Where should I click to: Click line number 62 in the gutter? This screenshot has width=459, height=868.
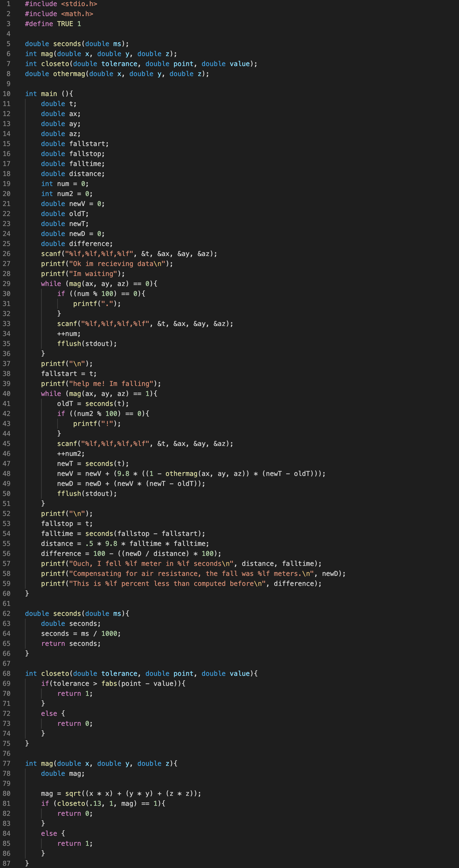click(6, 614)
